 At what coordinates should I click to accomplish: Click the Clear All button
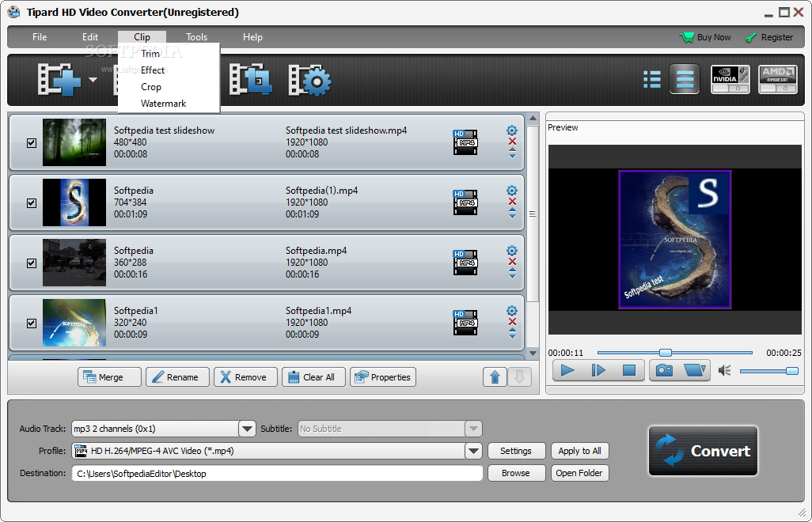(x=313, y=377)
